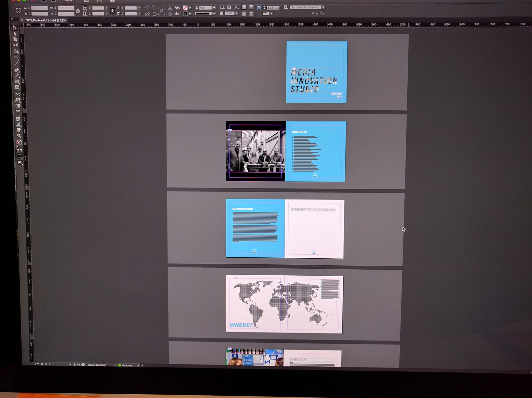This screenshot has height=398, width=532.
Task: Select the Content Collector tool
Action: [16, 52]
